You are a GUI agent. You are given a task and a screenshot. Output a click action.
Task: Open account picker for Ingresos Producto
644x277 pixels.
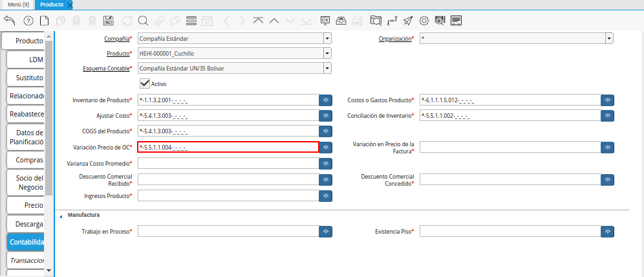tap(326, 196)
